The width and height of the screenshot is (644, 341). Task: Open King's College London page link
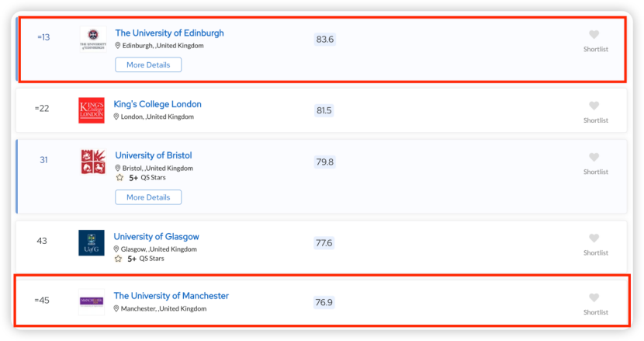click(158, 104)
